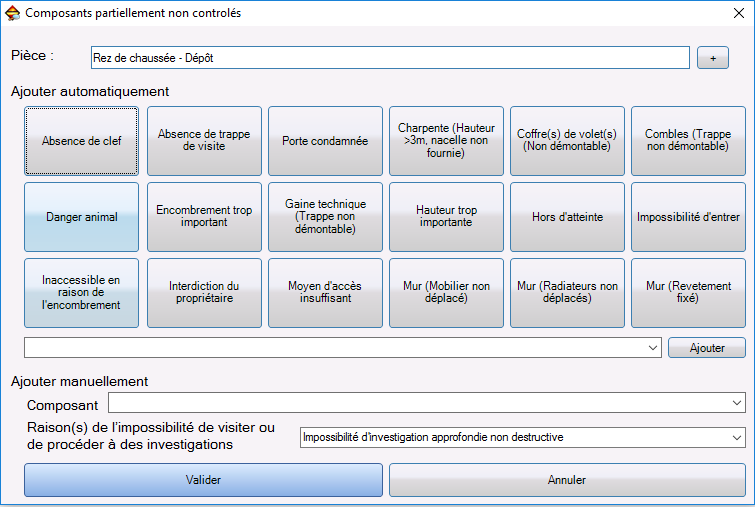
Task: Choose Impossibilité d'entrer
Action: 688,217
